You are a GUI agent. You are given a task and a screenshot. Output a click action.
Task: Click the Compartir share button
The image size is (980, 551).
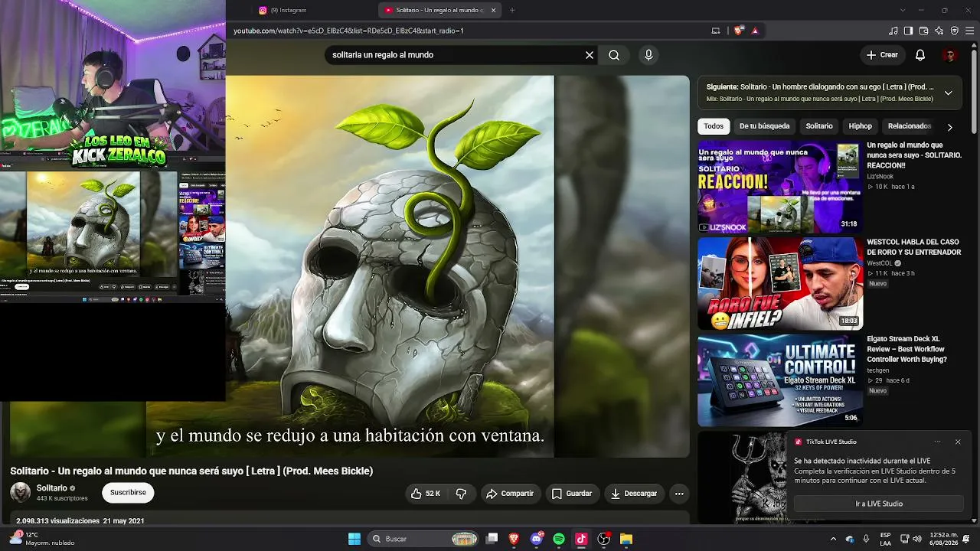click(x=510, y=494)
